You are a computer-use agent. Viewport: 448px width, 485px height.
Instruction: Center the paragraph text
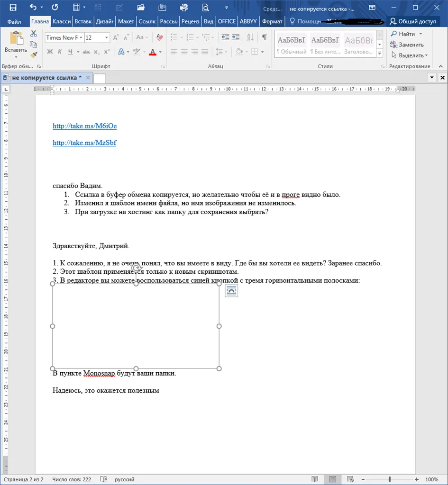[184, 52]
